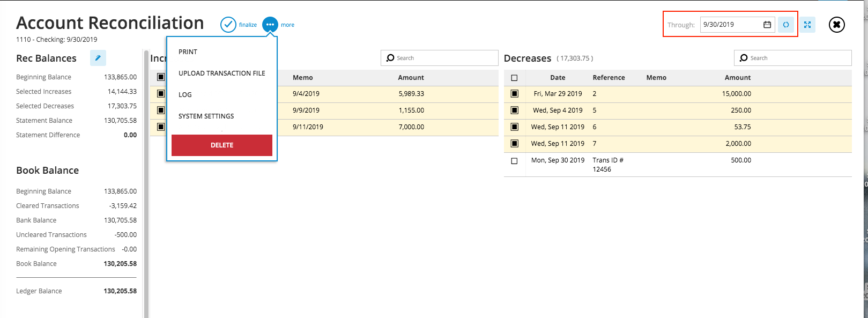Click the search icon in the Decreases search box
868x318 pixels.
click(744, 58)
